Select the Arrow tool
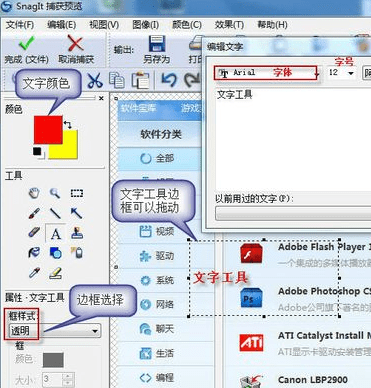 (77, 213)
